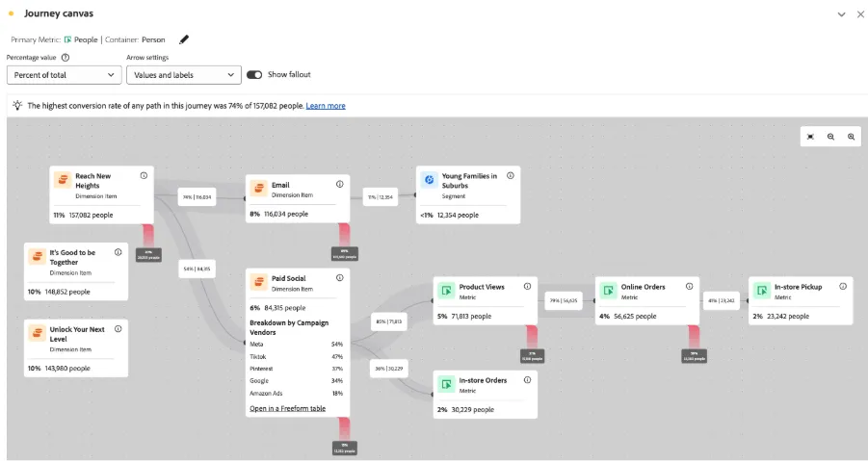This screenshot has height=462, width=868.
Task: Click the Pinterest 37% breakdown row
Action: click(x=296, y=369)
